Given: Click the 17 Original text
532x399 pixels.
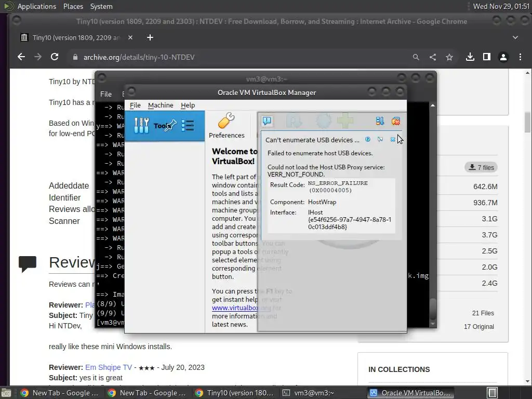Looking at the screenshot, I should point(478,327).
